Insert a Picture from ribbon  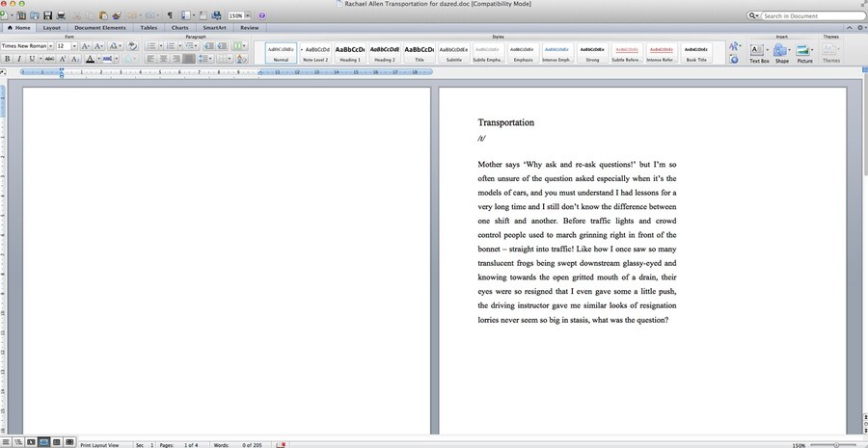[x=803, y=53]
